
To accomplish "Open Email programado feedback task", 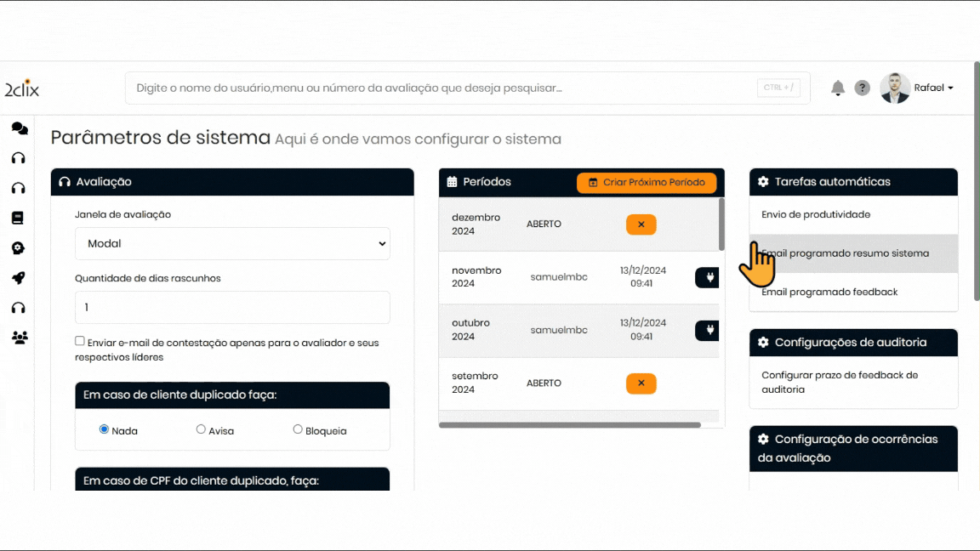I will (829, 292).
